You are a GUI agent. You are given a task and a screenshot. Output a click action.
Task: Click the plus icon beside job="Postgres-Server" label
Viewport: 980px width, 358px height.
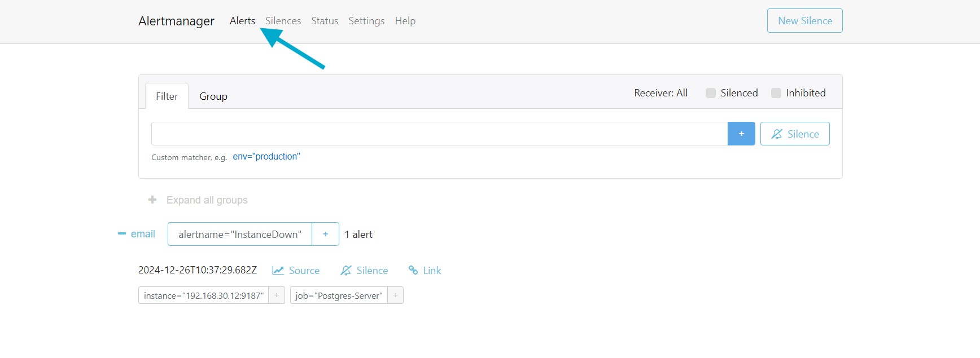pyautogui.click(x=395, y=295)
